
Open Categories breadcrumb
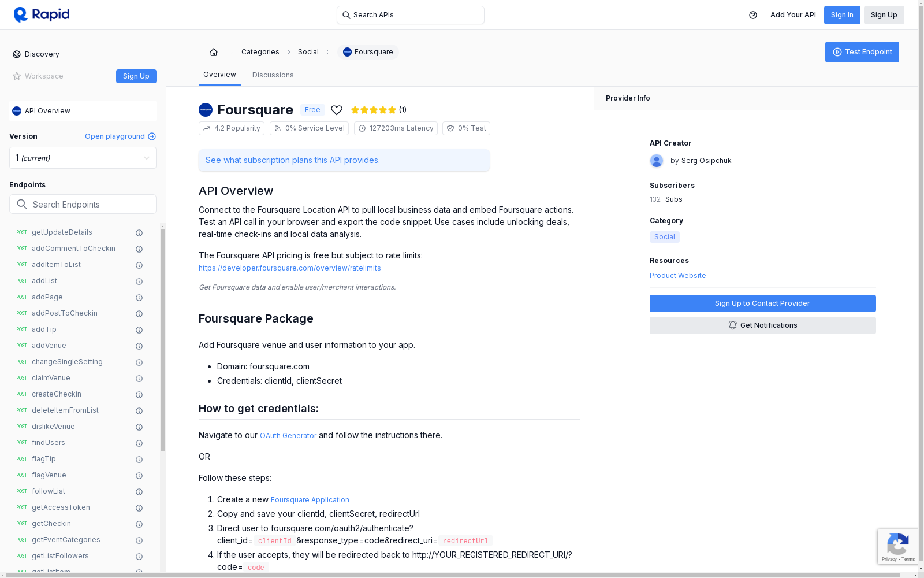pyautogui.click(x=260, y=52)
